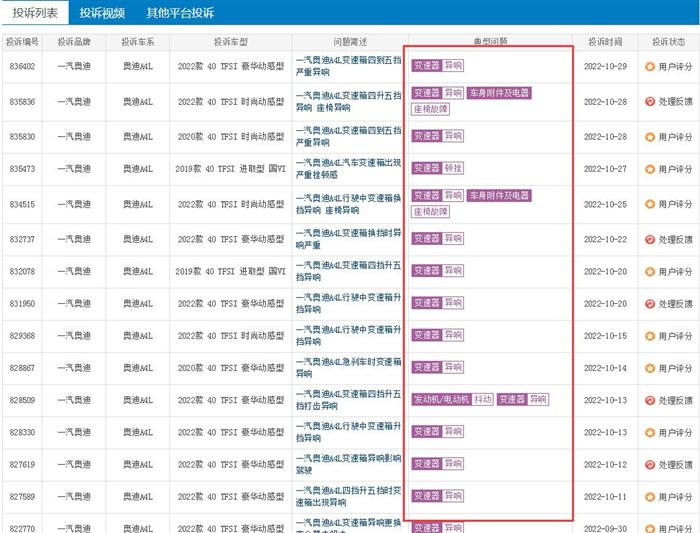This screenshot has width=700, height=533.
Task: Open complaint 一汽奥迪A4L变速箱四挡升五挡打齿异响
Action: (349, 400)
